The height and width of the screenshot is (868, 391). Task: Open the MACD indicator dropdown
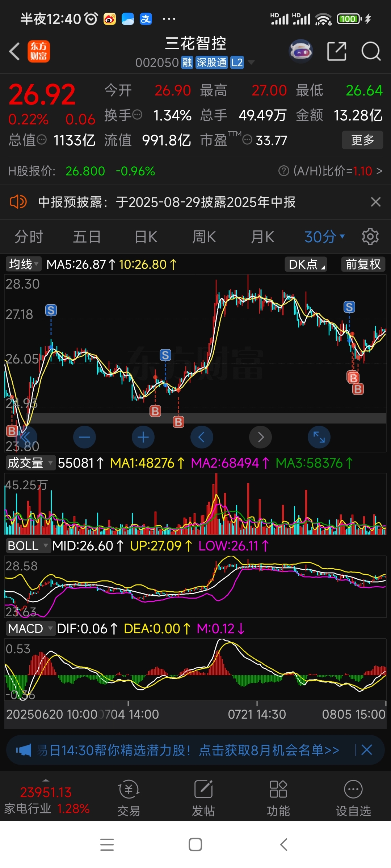[x=30, y=628]
